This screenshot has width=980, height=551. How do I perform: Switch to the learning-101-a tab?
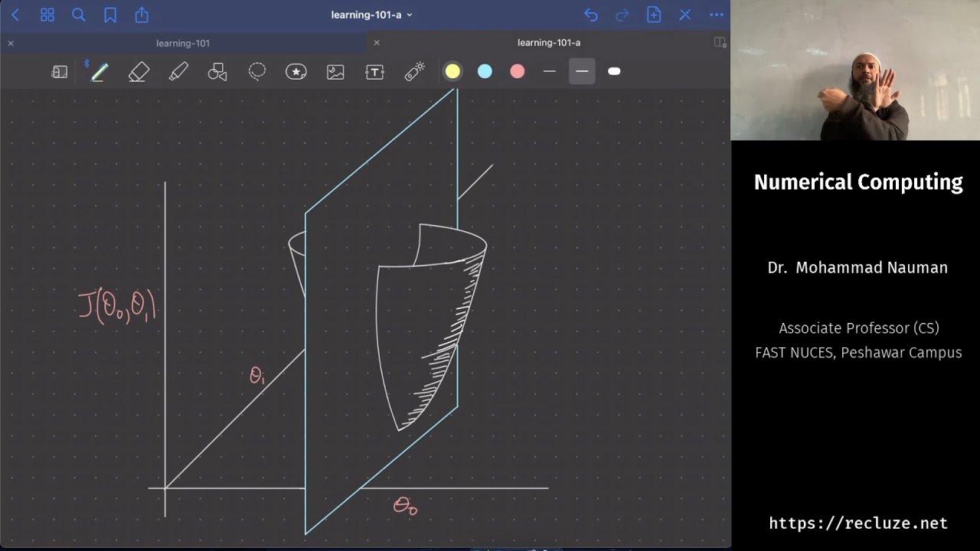point(549,43)
